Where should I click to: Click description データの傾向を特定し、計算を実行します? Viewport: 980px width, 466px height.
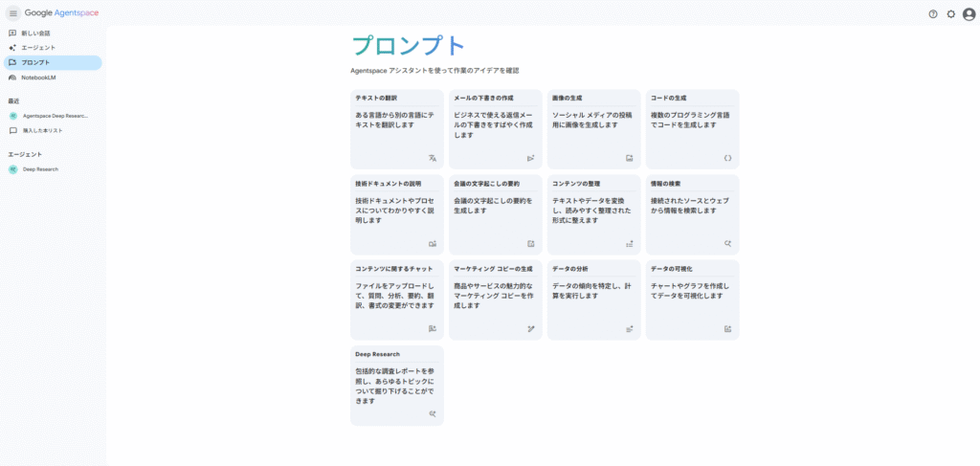click(x=592, y=291)
